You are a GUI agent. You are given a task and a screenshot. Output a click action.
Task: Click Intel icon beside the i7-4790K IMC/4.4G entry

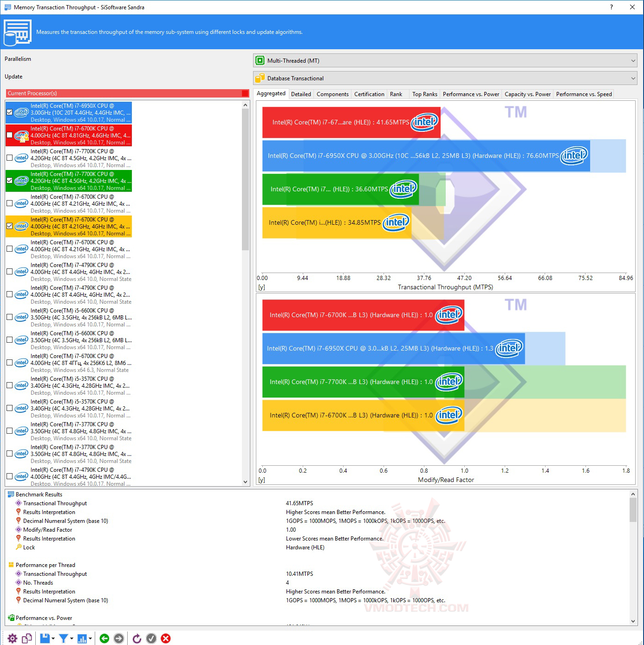click(22, 476)
